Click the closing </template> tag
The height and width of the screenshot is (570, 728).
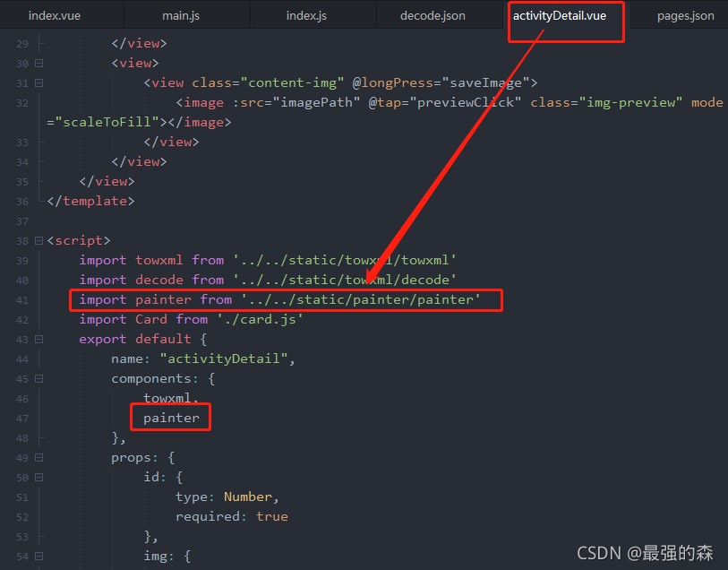point(91,201)
